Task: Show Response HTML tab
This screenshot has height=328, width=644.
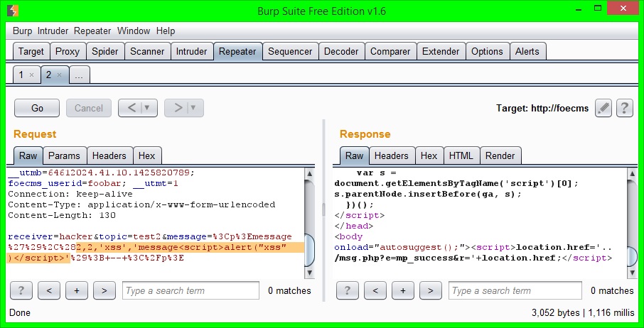Action: coord(461,155)
